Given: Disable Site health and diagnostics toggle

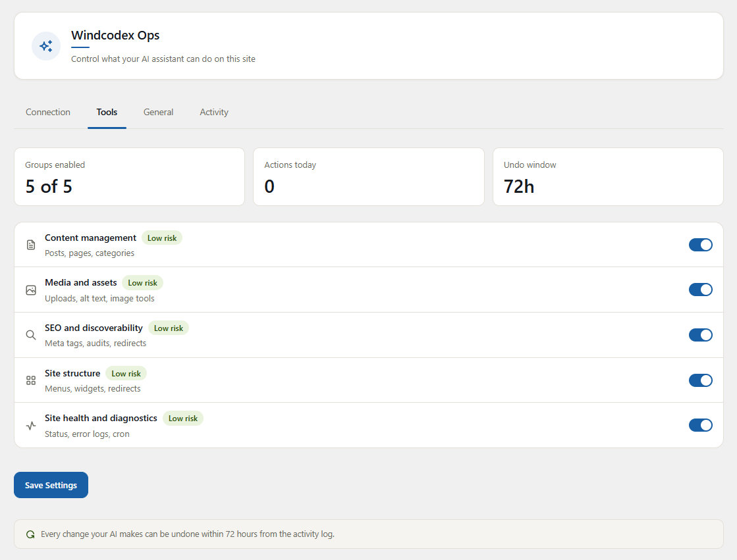Looking at the screenshot, I should pos(700,425).
